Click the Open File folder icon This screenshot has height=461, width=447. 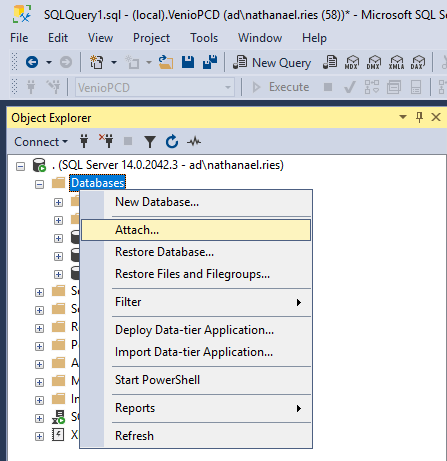[166, 62]
